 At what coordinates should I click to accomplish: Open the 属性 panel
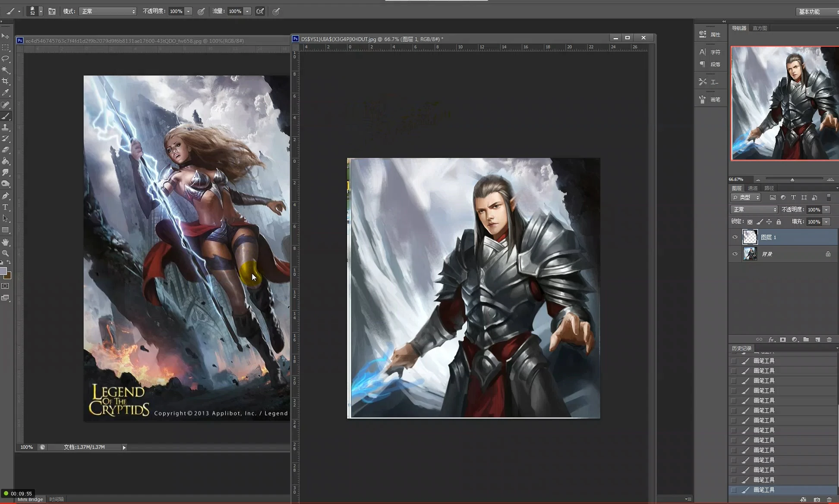710,34
